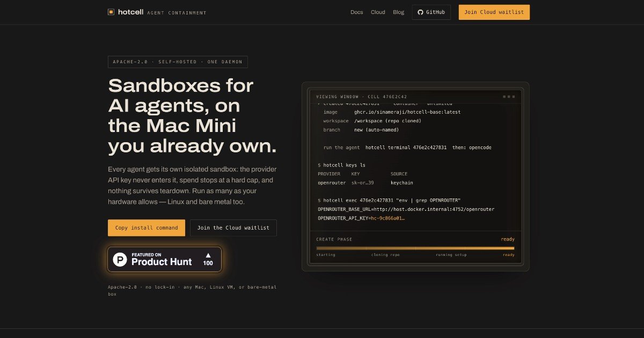This screenshot has height=338, width=644.
Task: Click the Product Hunt P logo icon
Action: [121, 260]
